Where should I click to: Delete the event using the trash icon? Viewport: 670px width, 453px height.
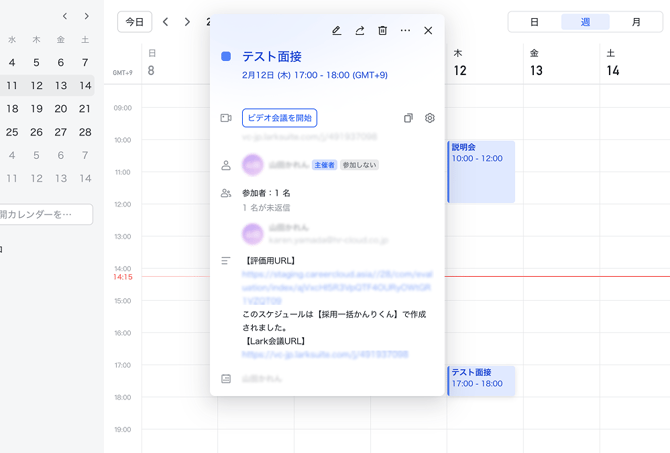(x=382, y=31)
